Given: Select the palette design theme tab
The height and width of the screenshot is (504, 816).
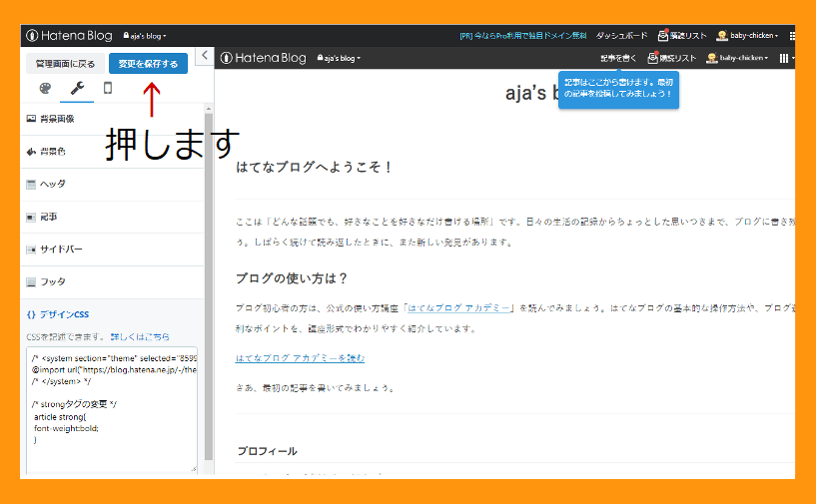Looking at the screenshot, I should pos(45,88).
